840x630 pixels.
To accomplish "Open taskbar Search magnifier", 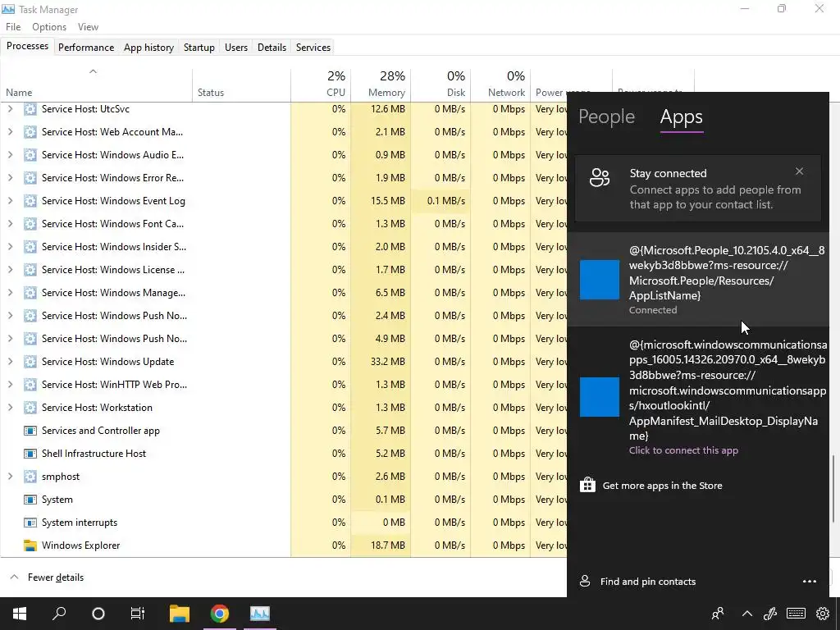I will click(x=59, y=614).
